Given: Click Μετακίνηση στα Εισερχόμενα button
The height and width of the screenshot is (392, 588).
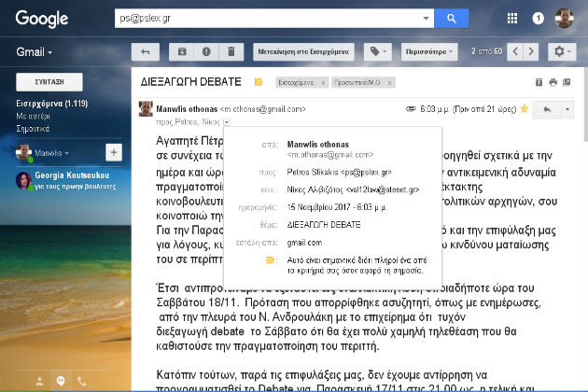Looking at the screenshot, I should click(303, 51).
